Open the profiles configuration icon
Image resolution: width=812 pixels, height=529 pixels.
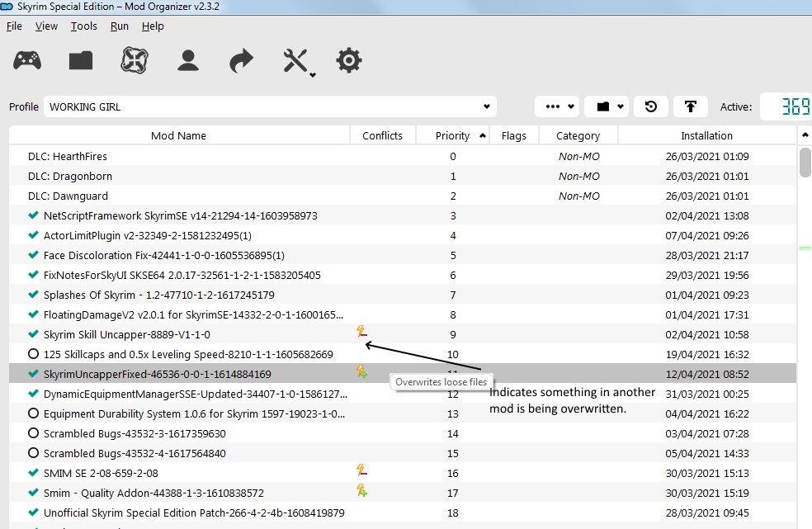tap(188, 60)
